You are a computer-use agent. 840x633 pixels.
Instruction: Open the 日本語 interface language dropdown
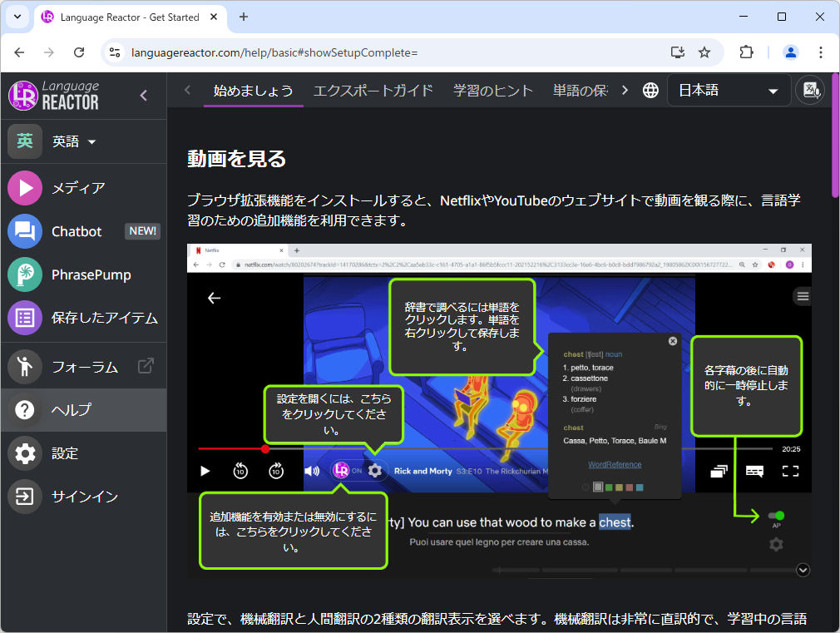tap(729, 89)
